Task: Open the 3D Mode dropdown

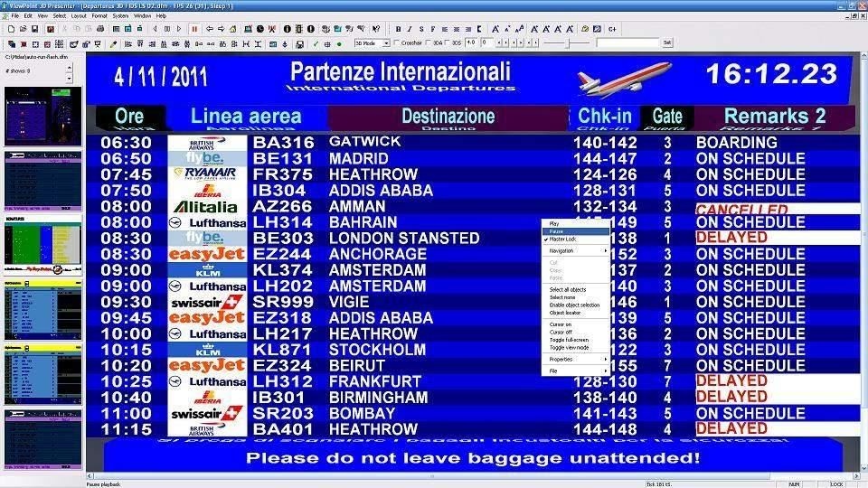Action: click(386, 42)
